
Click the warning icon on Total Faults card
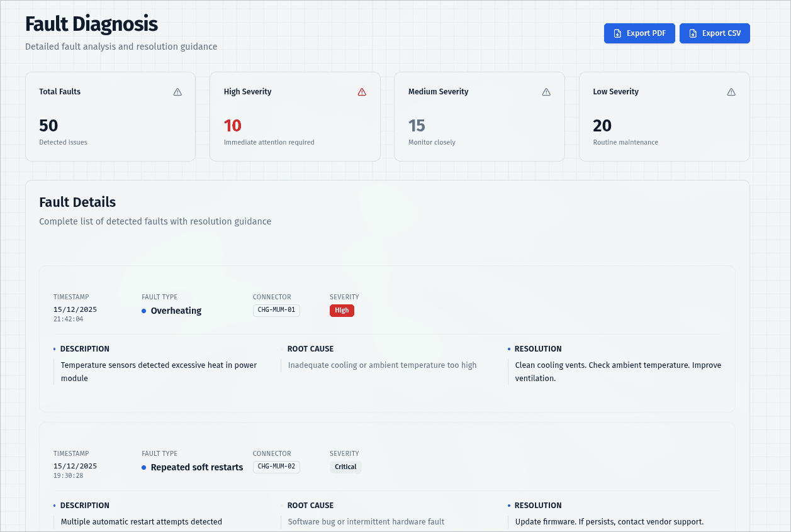[177, 92]
